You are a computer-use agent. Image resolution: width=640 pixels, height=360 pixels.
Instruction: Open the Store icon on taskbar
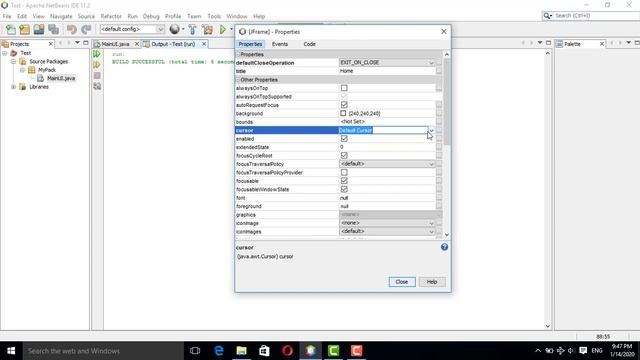coord(264,351)
